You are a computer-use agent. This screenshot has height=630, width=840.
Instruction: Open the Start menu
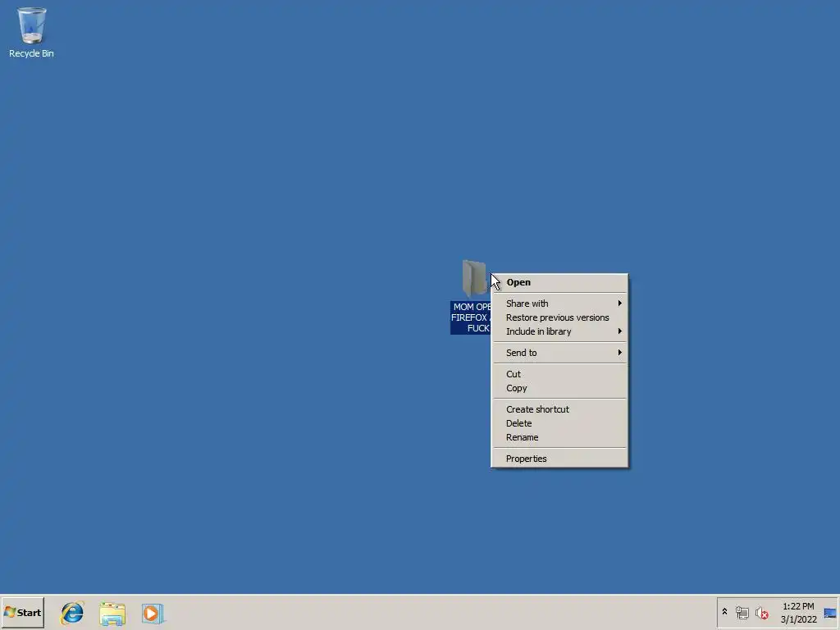(22, 612)
